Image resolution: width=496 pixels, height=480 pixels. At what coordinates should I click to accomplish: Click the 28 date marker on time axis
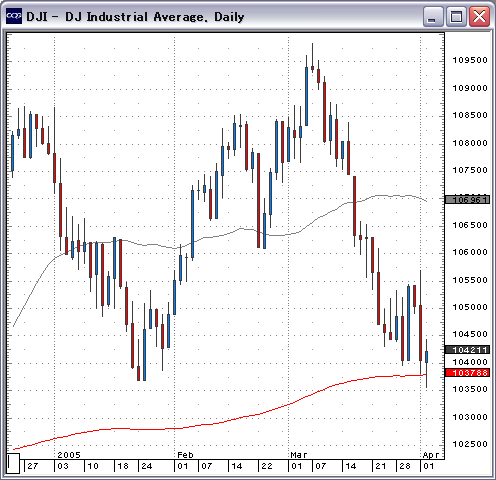pos(405,466)
